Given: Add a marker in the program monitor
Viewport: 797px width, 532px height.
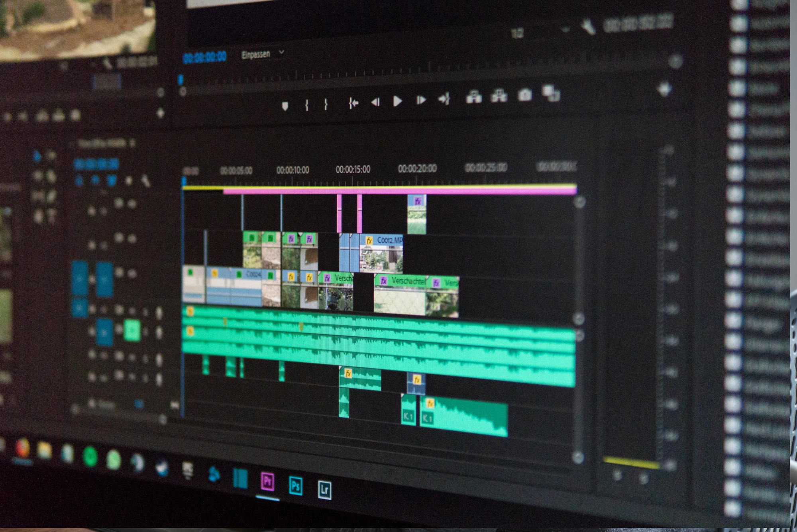Looking at the screenshot, I should [x=285, y=106].
